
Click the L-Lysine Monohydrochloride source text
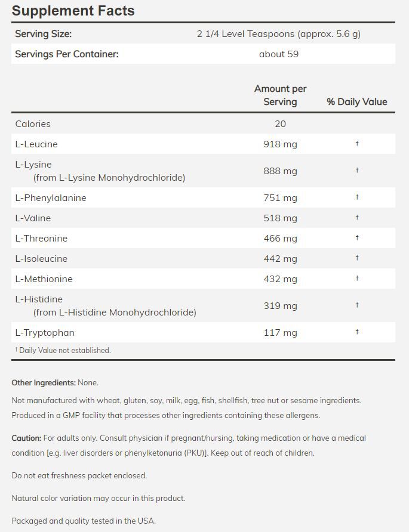(109, 178)
